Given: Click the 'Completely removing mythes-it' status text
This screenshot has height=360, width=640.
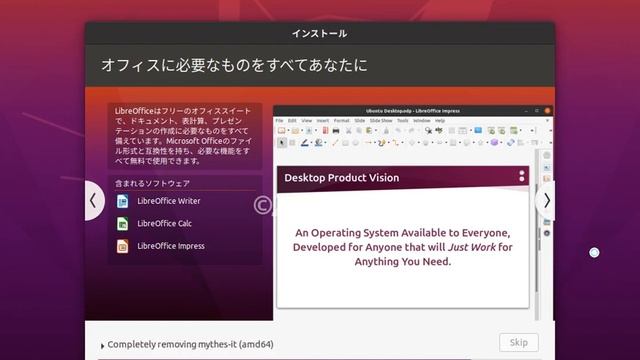Looking at the screenshot, I should [190, 344].
